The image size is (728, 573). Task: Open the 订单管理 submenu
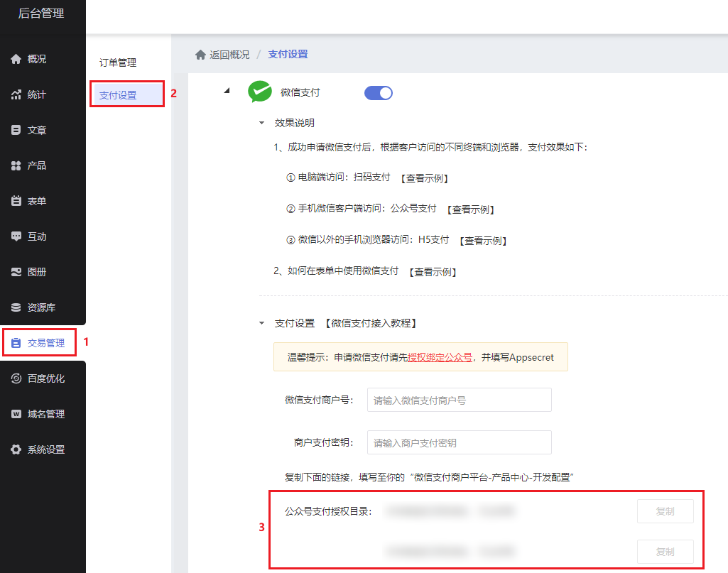(118, 62)
